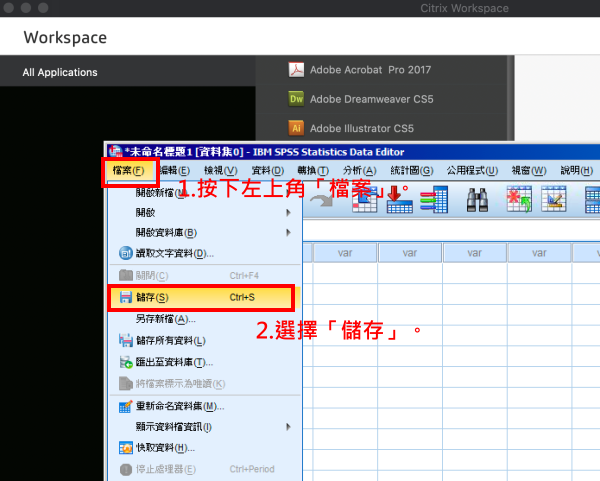Click the Read Text Data icon

pos(126,253)
